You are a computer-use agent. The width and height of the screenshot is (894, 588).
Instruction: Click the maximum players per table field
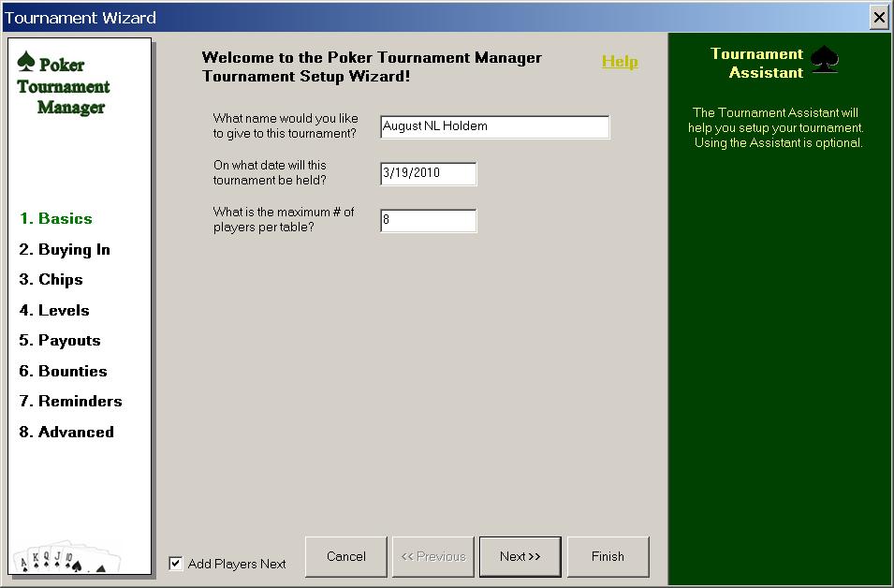click(x=428, y=220)
